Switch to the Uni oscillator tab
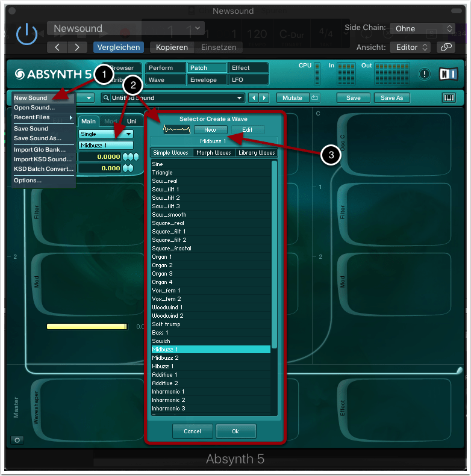 pyautogui.click(x=131, y=122)
